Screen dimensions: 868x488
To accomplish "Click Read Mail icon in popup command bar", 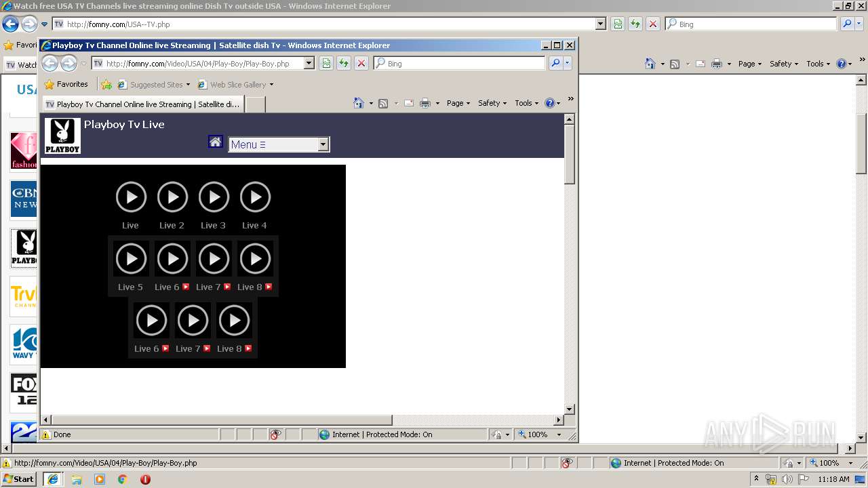I will point(409,103).
